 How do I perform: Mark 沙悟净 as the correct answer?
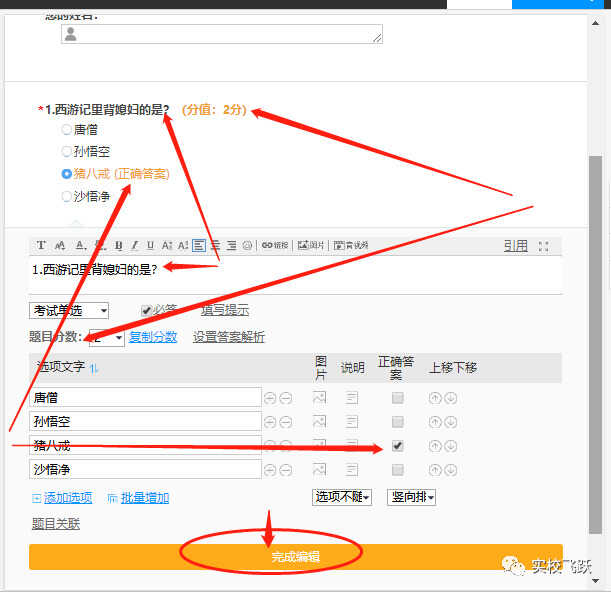coord(397,469)
